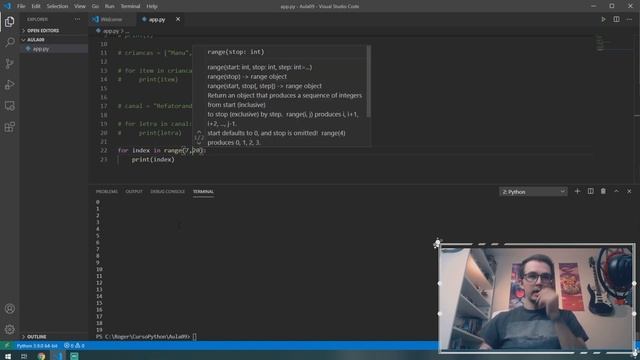Run the Python file with play icon
This screenshot has width=640, height=360.
point(603,19)
